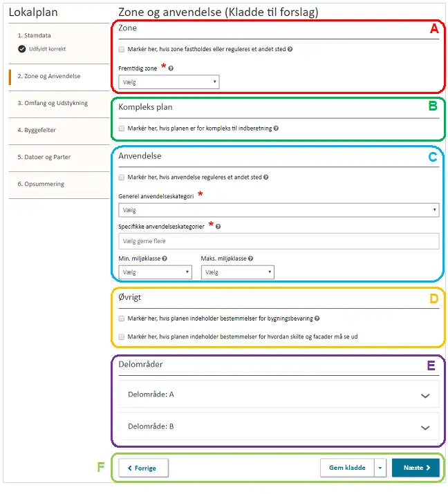Expand the Delområde: A section
Viewport: 448px width, 494px height.
(279, 395)
